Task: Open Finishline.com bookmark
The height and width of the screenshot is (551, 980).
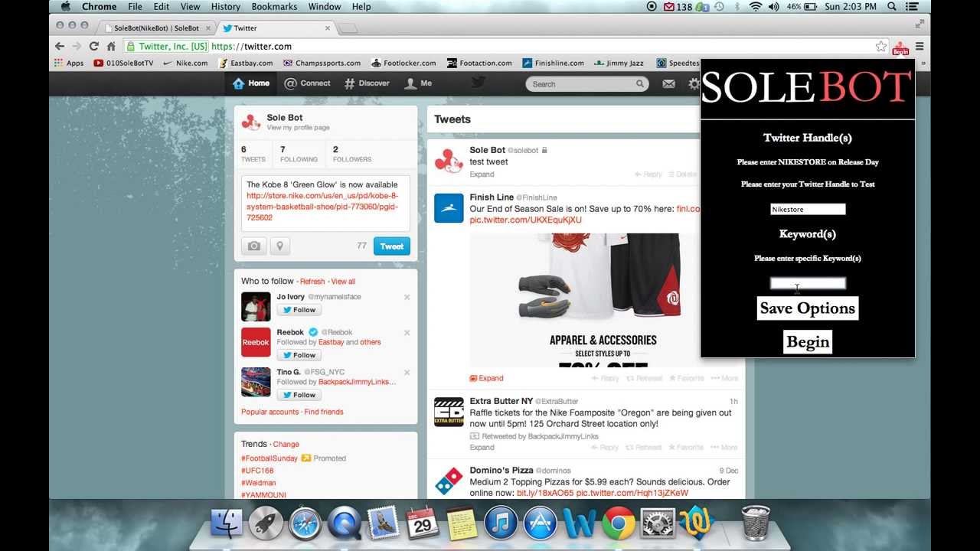Action: click(554, 63)
